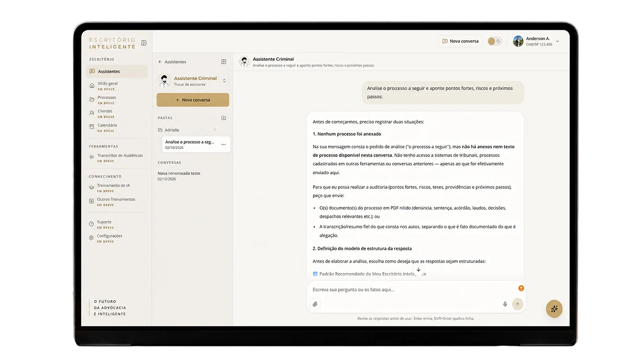Click the Suporte help icon
Image resolution: width=644 pixels, height=364 pixels.
click(91, 224)
